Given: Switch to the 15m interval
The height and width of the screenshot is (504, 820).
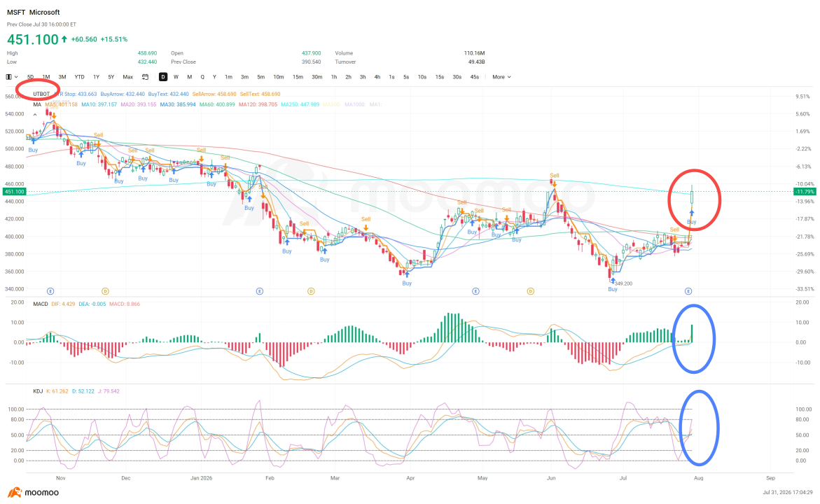Looking at the screenshot, I should (298, 77).
